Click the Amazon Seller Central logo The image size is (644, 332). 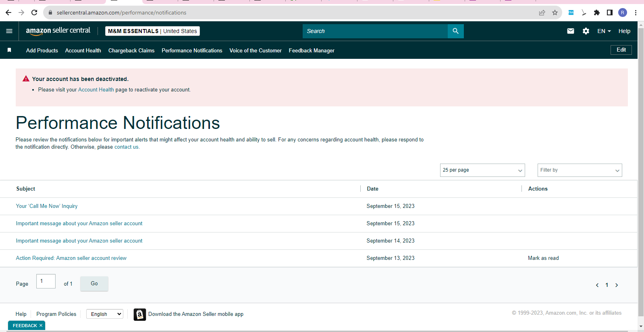tap(58, 31)
